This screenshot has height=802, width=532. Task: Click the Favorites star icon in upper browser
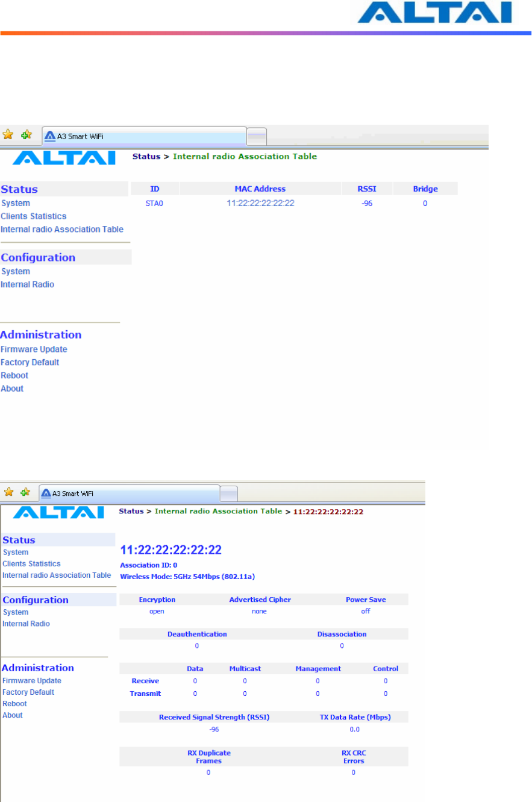click(x=8, y=136)
